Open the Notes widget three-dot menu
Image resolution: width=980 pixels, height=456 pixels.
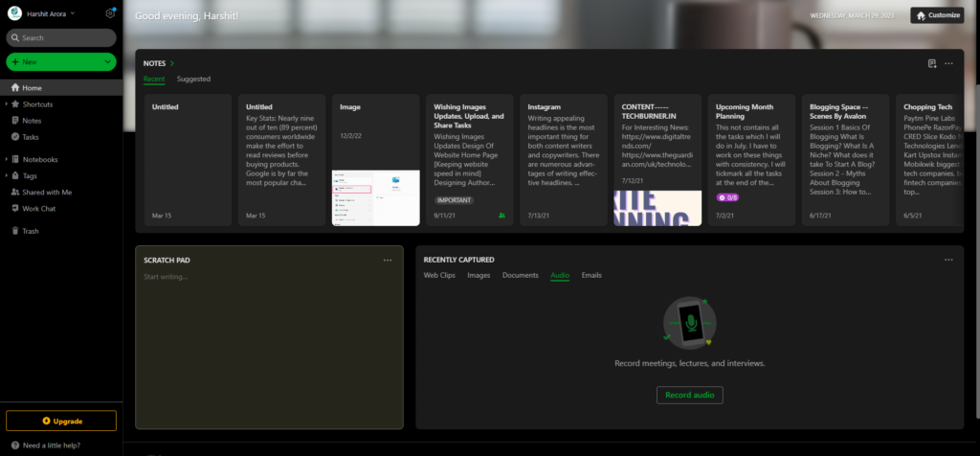[x=948, y=63]
